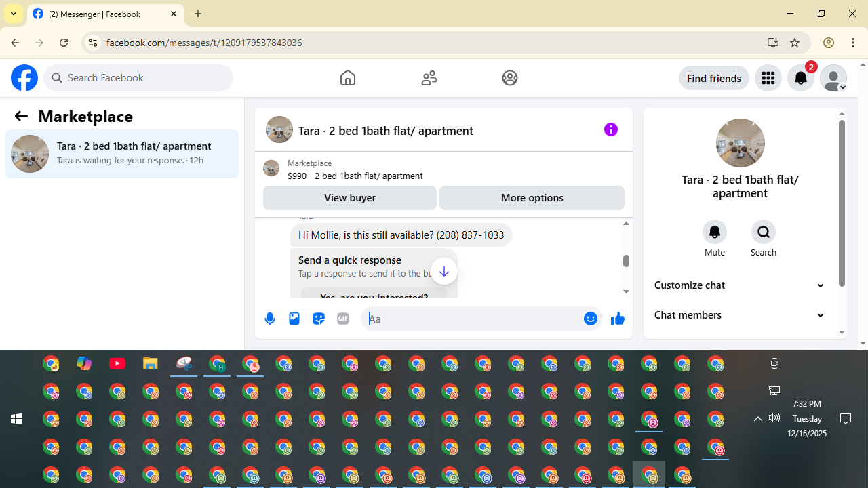Open the Windows Start menu
This screenshot has height=488, width=868.
[16, 419]
